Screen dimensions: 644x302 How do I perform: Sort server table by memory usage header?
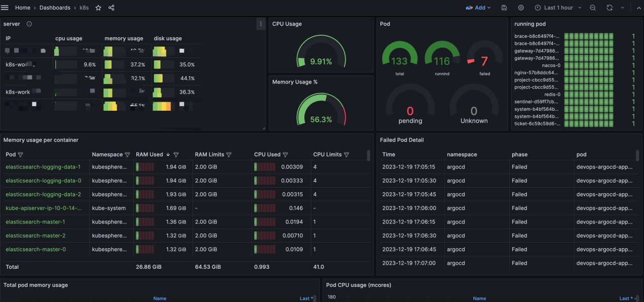[x=124, y=38]
